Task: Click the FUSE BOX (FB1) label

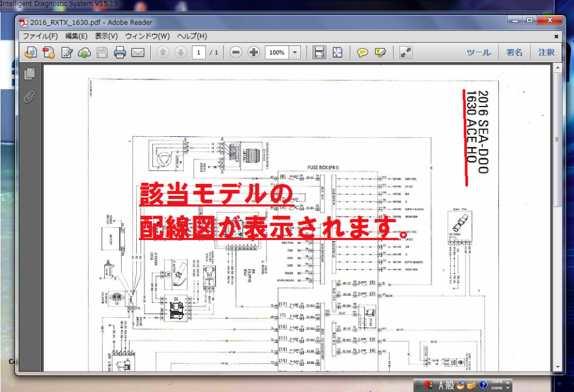Action: (323, 168)
